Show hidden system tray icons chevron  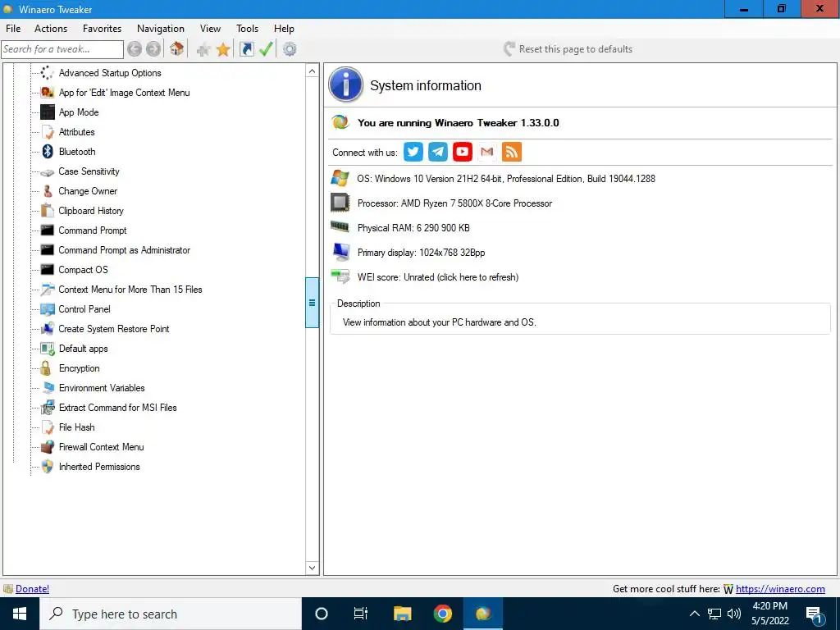pos(694,614)
